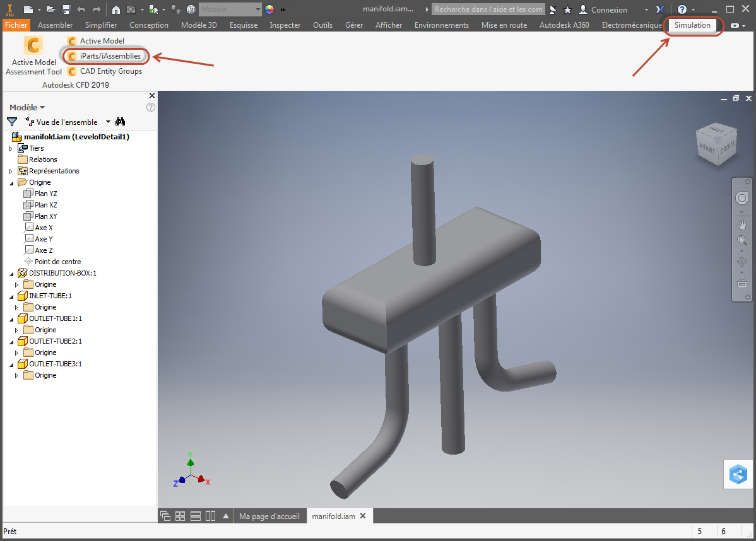Click the iParts/iAssemblies button
The height and width of the screenshot is (541, 756).
point(105,56)
